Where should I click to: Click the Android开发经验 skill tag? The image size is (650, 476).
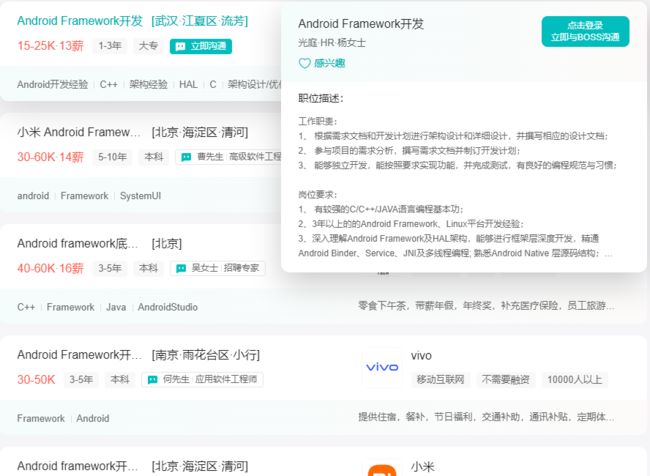pyautogui.click(x=52, y=85)
